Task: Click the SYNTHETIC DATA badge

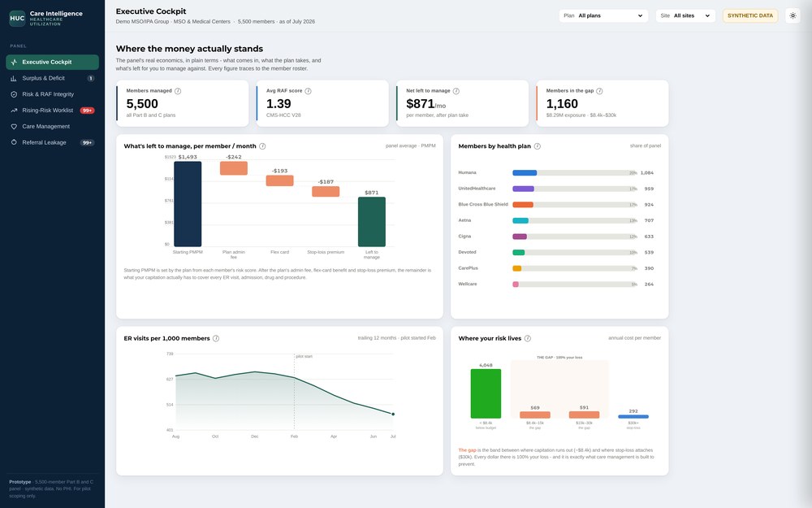Action: (749, 15)
